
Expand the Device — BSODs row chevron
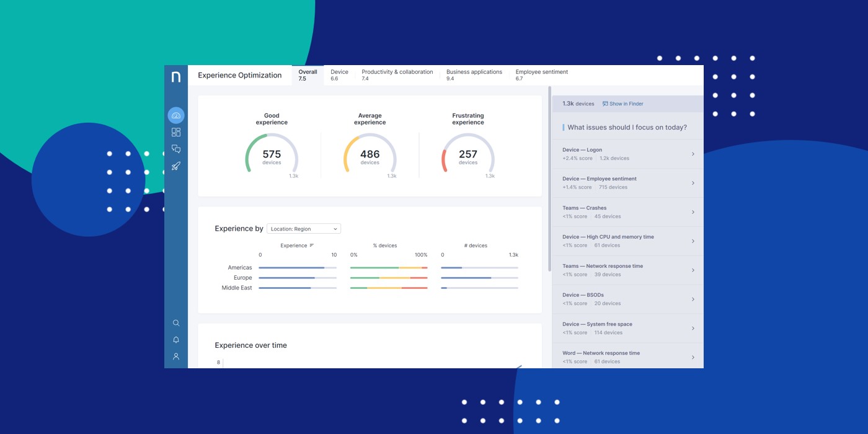[693, 299]
